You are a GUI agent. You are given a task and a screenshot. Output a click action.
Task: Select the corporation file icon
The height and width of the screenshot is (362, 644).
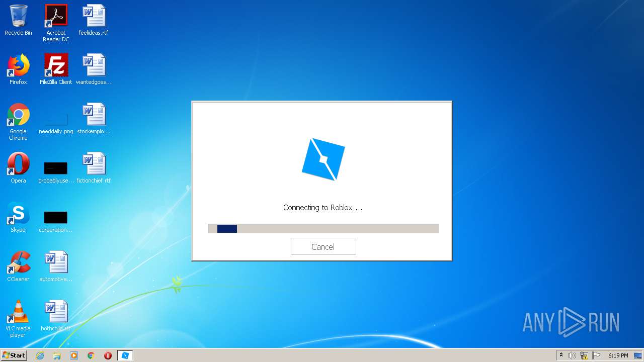pyautogui.click(x=56, y=222)
